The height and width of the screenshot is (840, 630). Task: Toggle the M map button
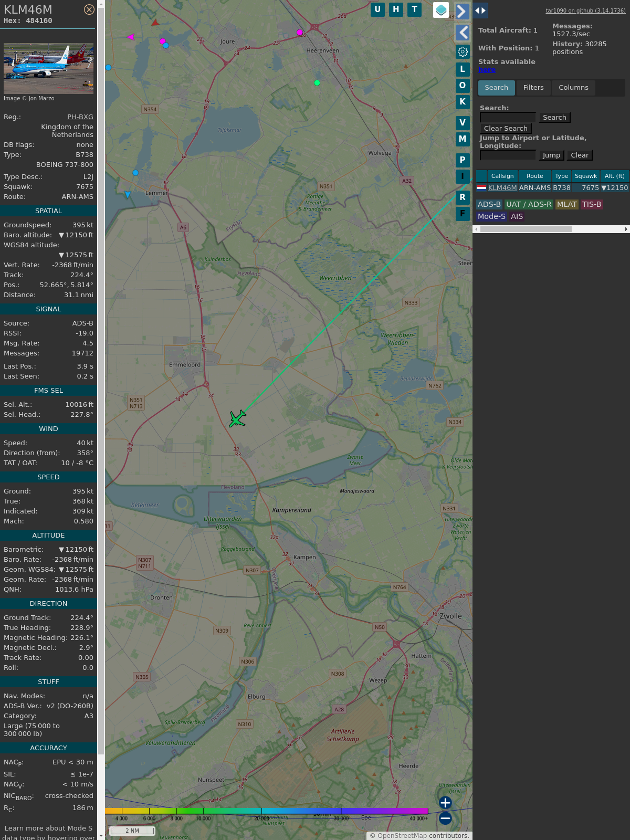463,139
